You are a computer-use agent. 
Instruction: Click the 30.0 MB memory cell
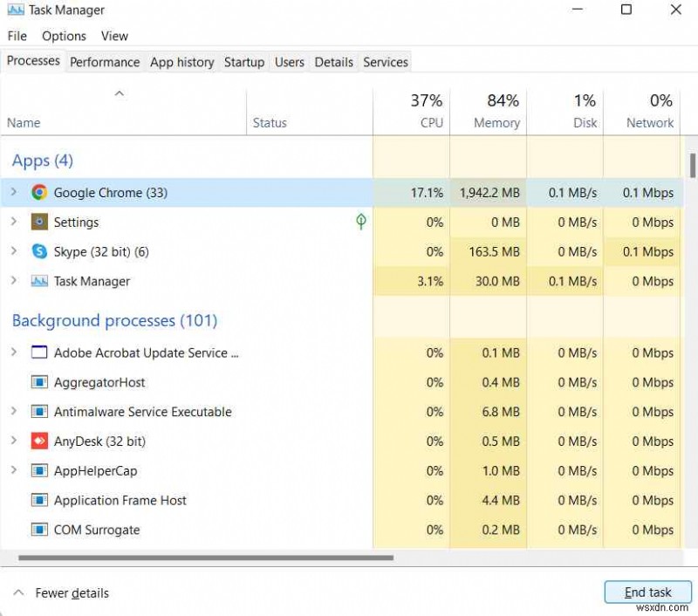tap(488, 281)
